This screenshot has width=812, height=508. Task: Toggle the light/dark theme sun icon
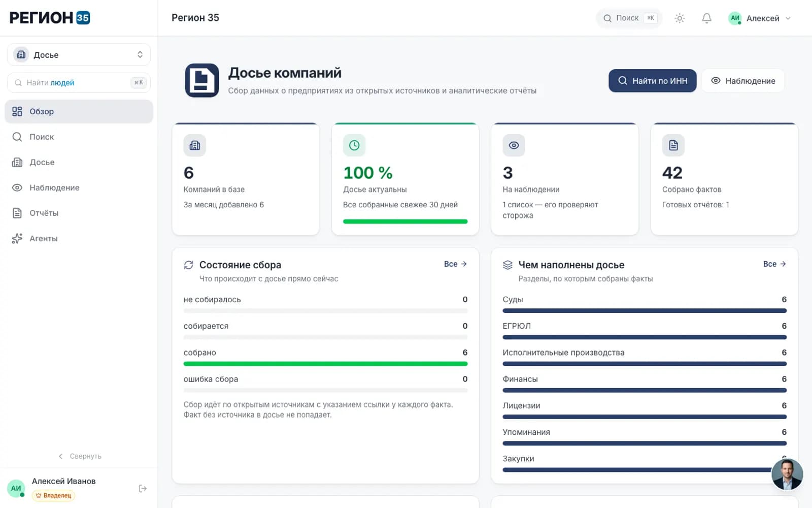(x=680, y=18)
